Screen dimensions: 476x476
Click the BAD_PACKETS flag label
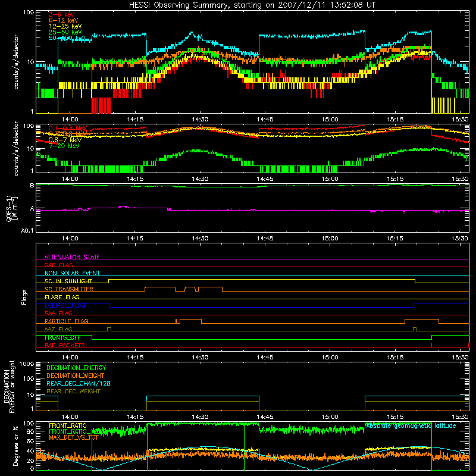point(65,345)
